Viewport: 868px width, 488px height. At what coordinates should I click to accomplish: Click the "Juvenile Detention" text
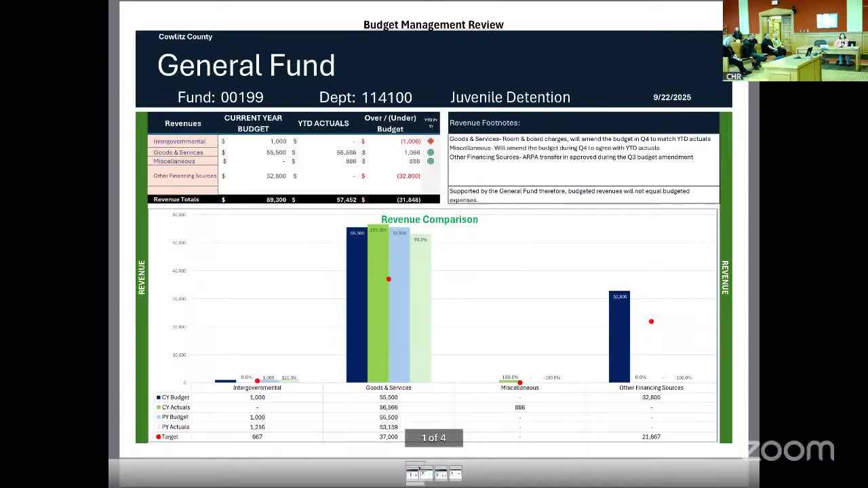[510, 97]
